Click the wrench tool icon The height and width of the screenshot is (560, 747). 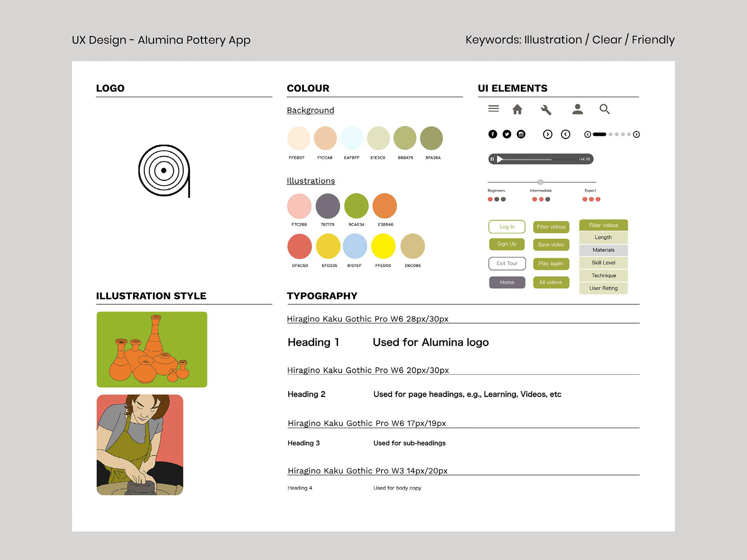(x=546, y=110)
